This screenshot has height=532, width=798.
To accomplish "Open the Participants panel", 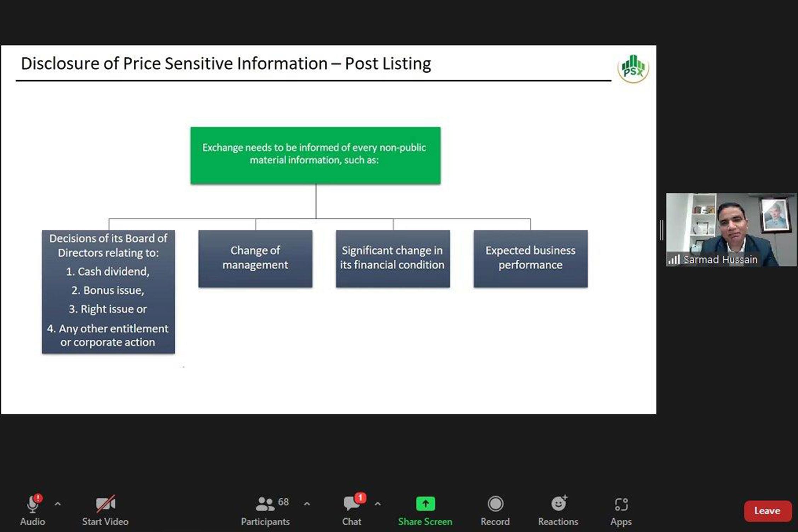I will pos(265,510).
